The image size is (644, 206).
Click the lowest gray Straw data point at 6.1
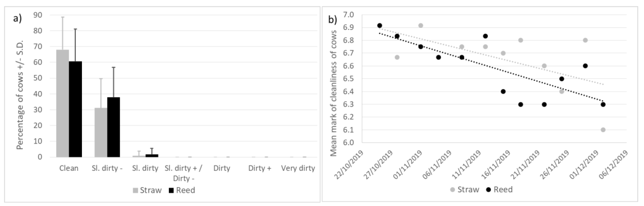point(603,130)
